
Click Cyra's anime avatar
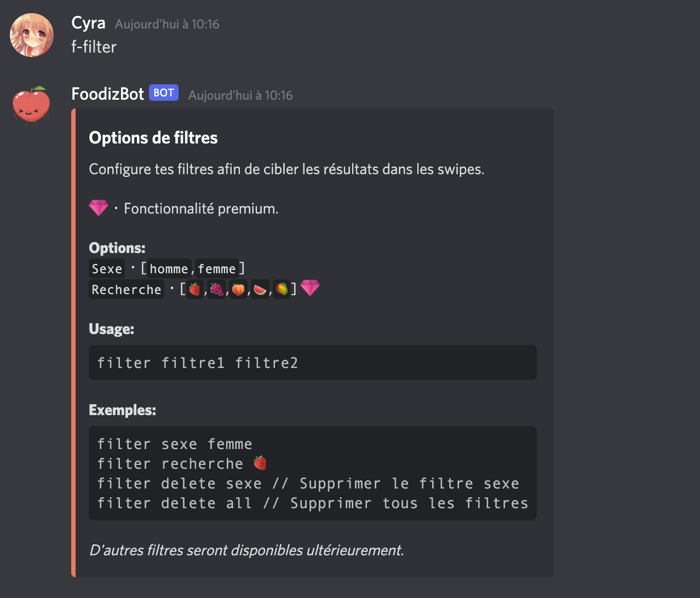[32, 35]
